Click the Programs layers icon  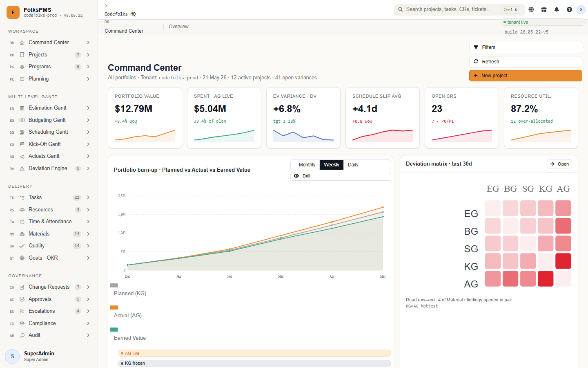[22, 67]
